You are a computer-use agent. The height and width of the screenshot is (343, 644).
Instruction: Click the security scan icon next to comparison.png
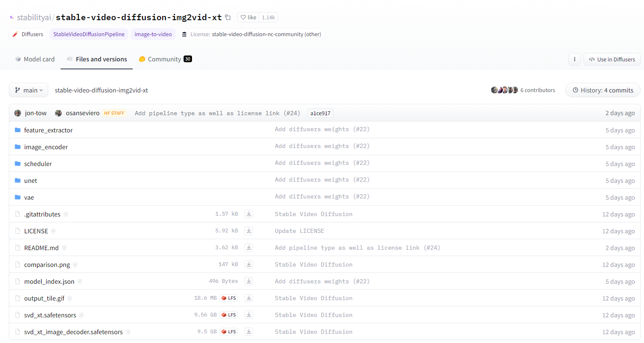75,265
